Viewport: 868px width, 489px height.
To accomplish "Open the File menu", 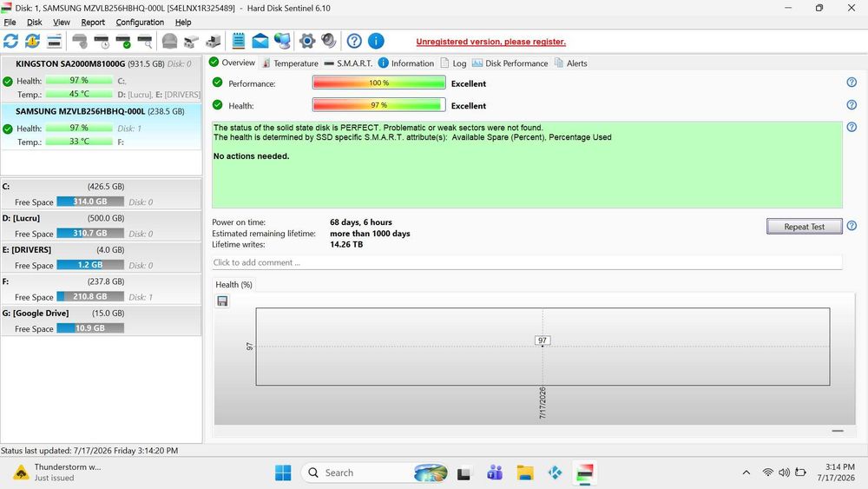I will click(10, 23).
